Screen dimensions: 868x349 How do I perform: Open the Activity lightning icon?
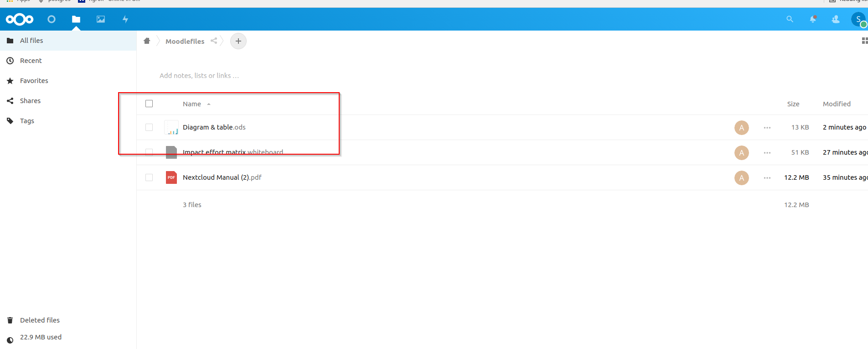(x=125, y=19)
